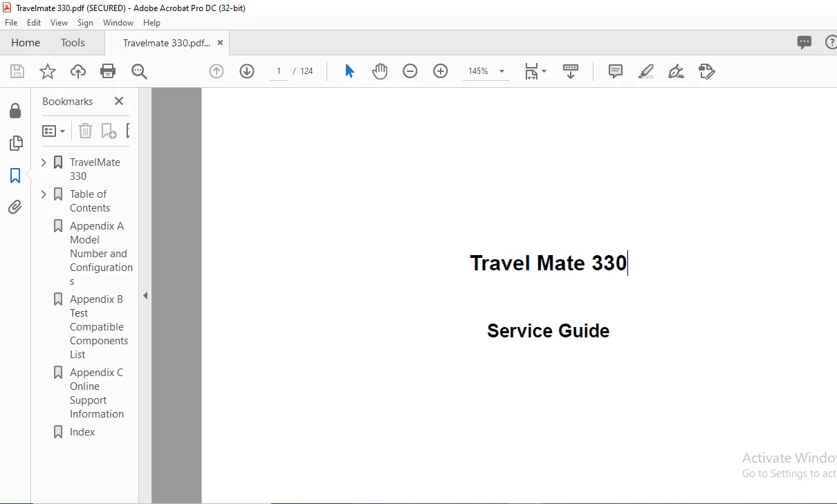837x504 pixels.
Task: Click the stamp/edit tool icon
Action: (707, 71)
